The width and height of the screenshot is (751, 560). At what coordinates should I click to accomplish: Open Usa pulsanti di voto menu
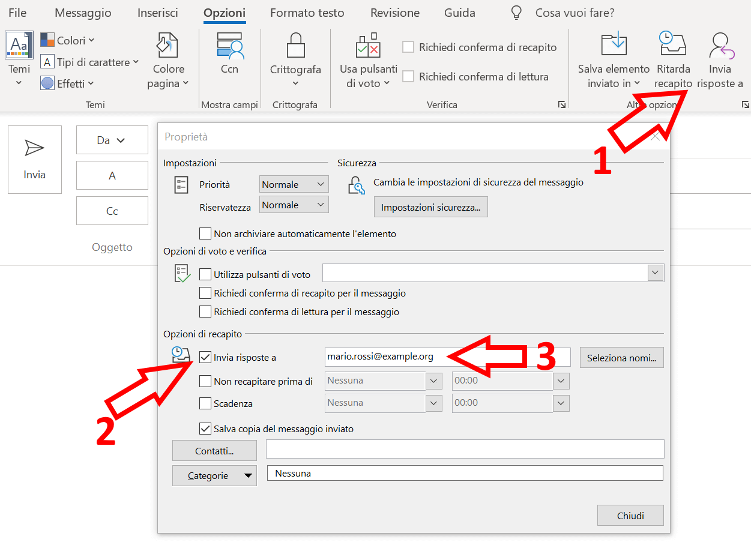click(x=369, y=61)
